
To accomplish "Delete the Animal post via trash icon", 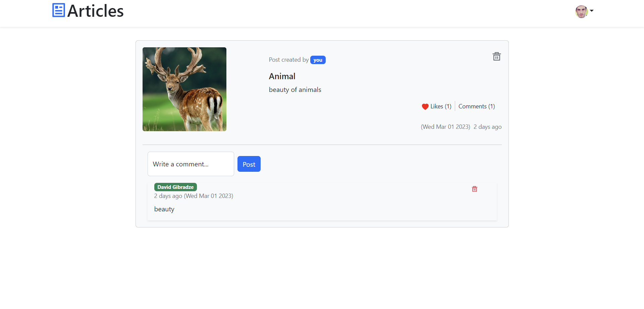I will [x=497, y=56].
